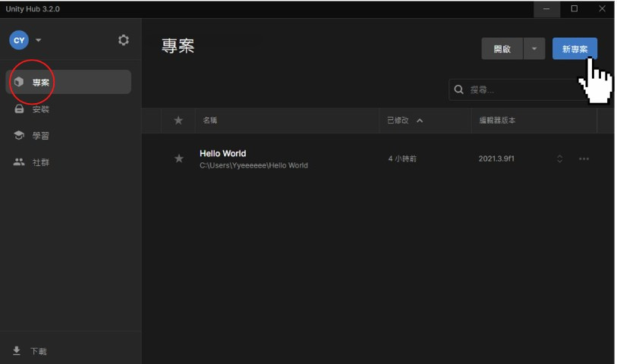The image size is (617, 364).
Task: Toggle the sort arrow beside 已修改
Action: (420, 121)
